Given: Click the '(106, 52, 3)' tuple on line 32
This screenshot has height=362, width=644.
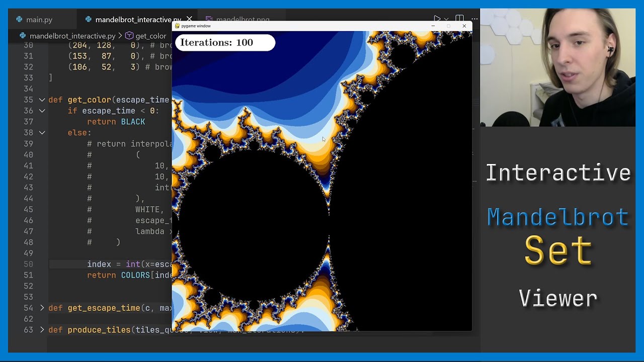Looking at the screenshot, I should [104, 67].
